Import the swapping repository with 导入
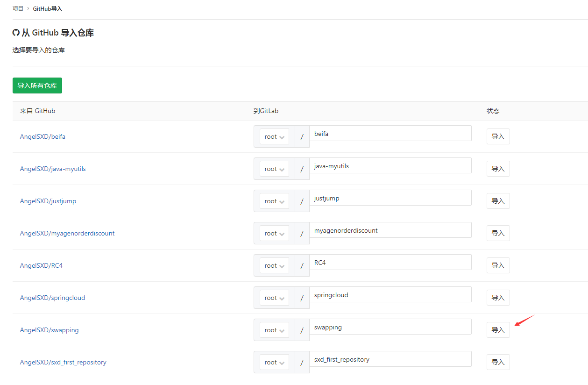 pos(498,330)
